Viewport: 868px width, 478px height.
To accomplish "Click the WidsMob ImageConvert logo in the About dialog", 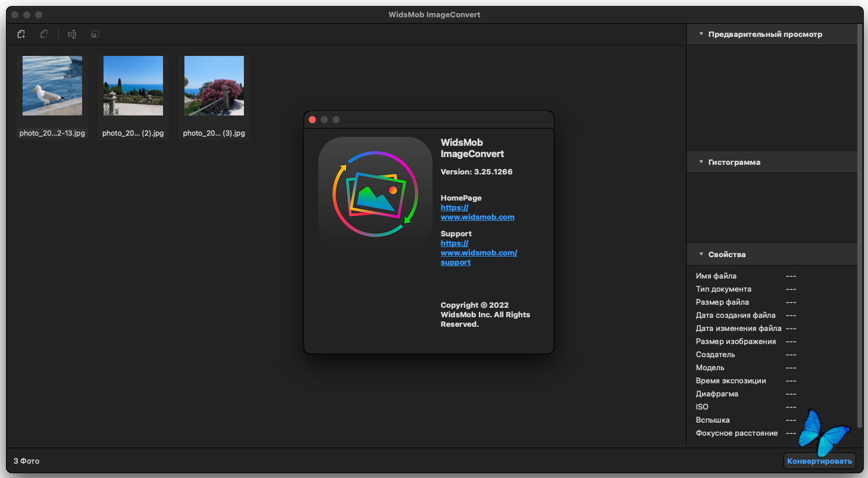I will (375, 194).
